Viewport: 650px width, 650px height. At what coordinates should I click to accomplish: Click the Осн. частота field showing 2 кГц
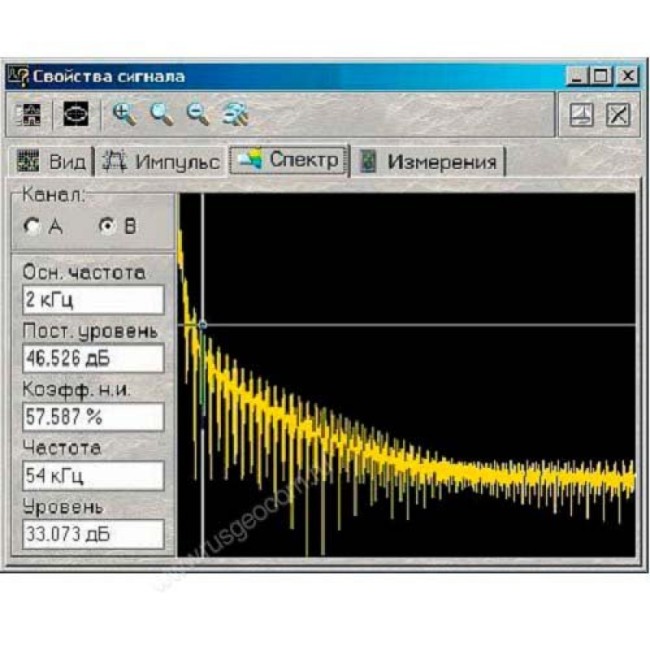[x=92, y=299]
